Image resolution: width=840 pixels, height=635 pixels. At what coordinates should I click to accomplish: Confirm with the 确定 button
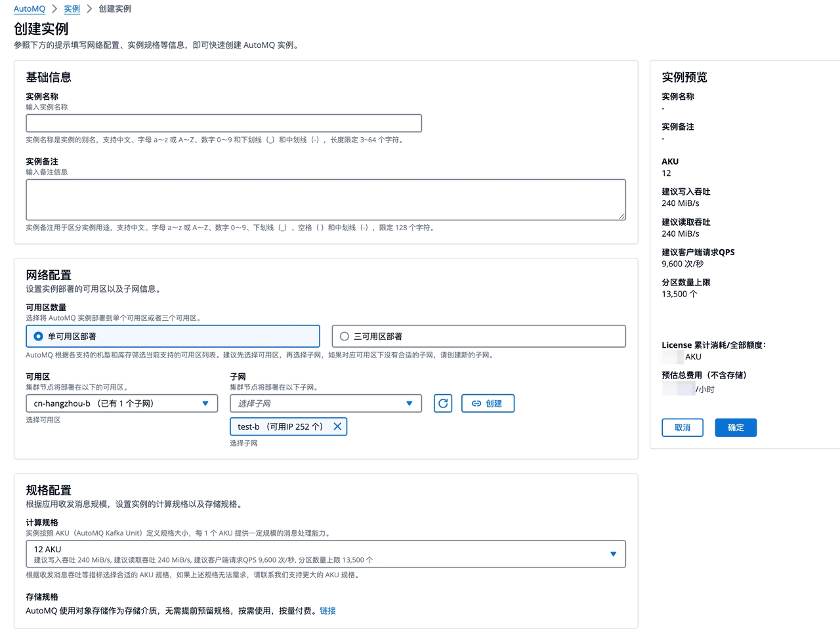click(x=736, y=428)
